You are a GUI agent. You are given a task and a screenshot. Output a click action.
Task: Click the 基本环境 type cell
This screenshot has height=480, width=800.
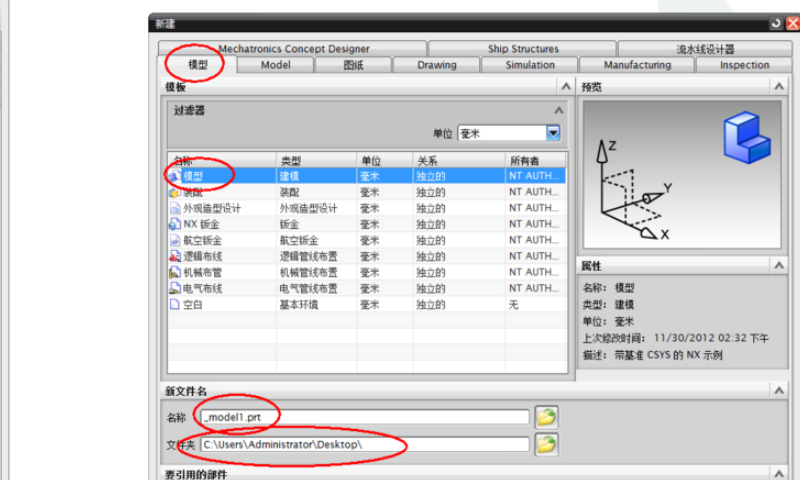298,305
